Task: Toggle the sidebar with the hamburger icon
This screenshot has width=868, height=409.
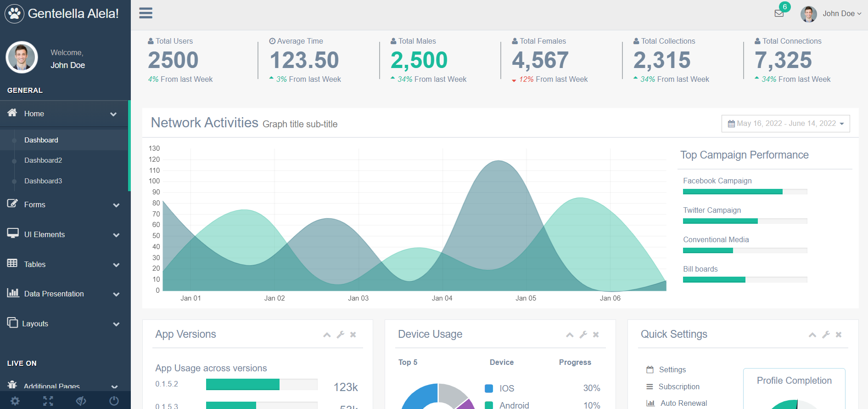Action: tap(146, 13)
